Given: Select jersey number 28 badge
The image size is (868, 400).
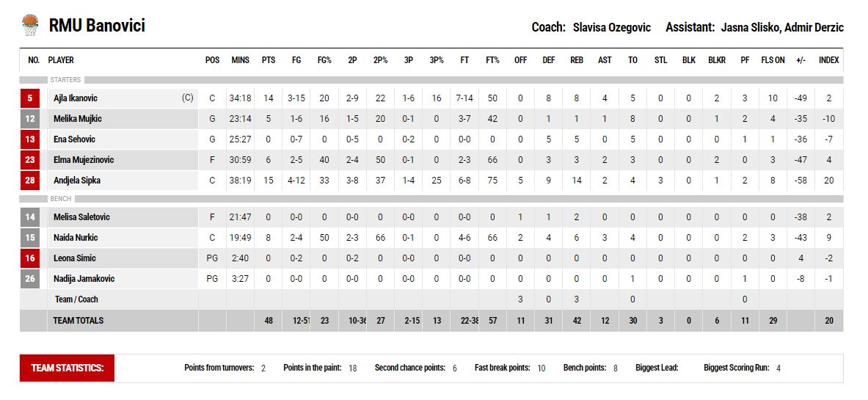Looking at the screenshot, I should (x=30, y=181).
